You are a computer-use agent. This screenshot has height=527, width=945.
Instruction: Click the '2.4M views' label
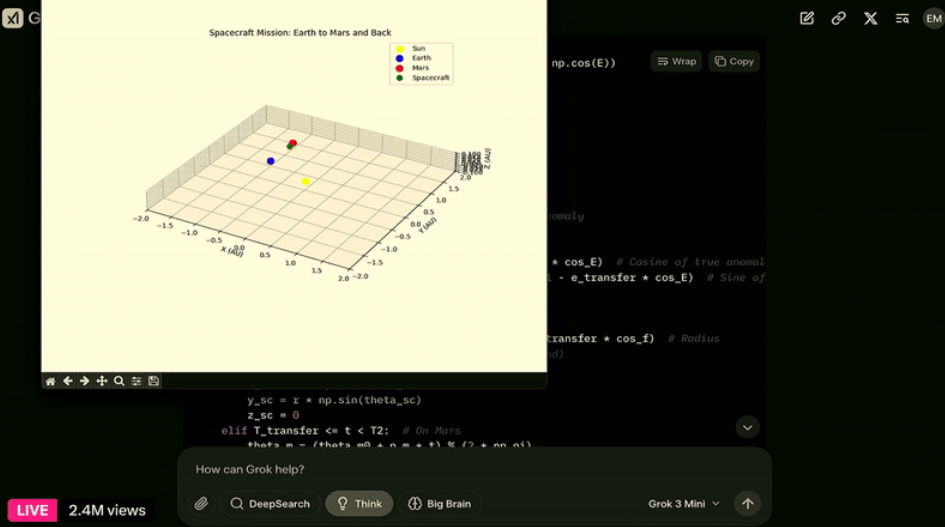point(107,510)
